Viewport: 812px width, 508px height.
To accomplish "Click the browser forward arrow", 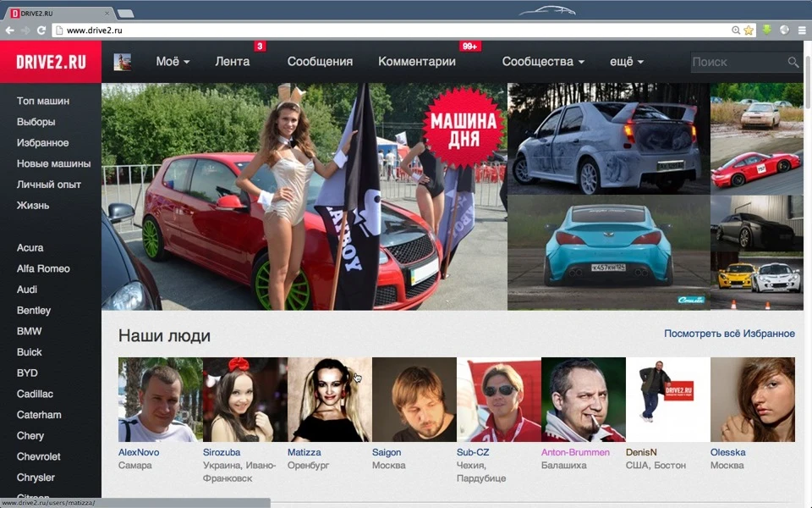I will pyautogui.click(x=25, y=30).
